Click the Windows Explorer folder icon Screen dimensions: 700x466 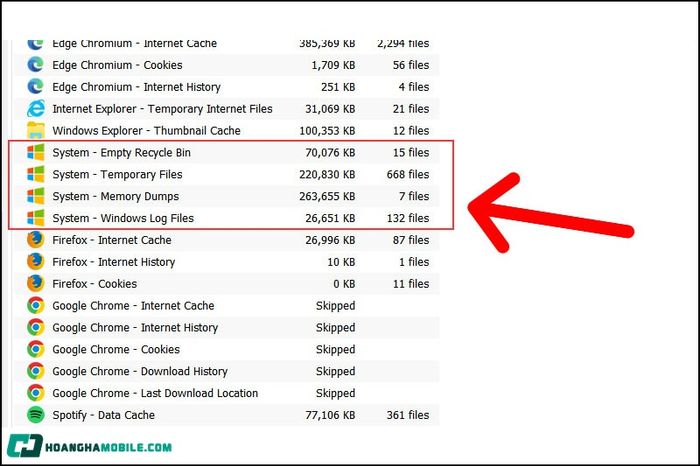(x=35, y=130)
